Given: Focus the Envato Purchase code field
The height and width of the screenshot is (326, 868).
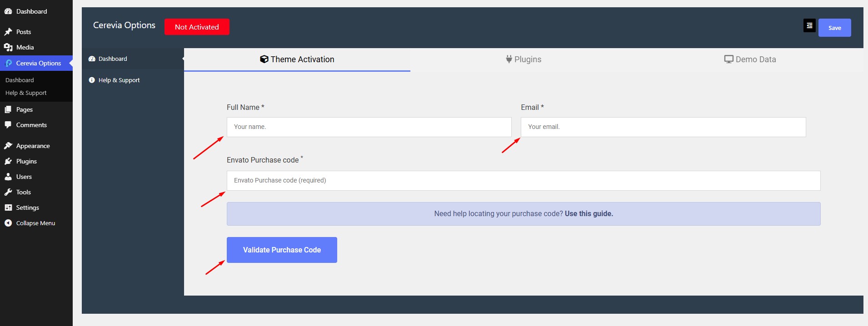Looking at the screenshot, I should [524, 181].
